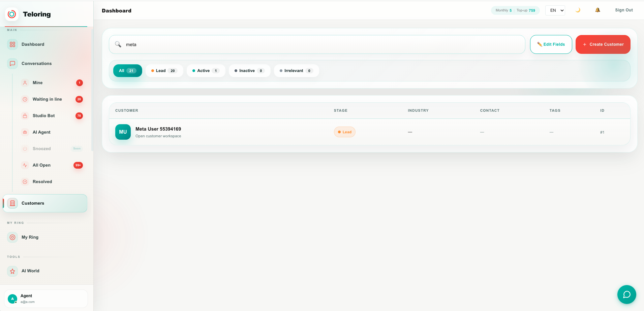Click the Conversations chat bubble icon

12,64
